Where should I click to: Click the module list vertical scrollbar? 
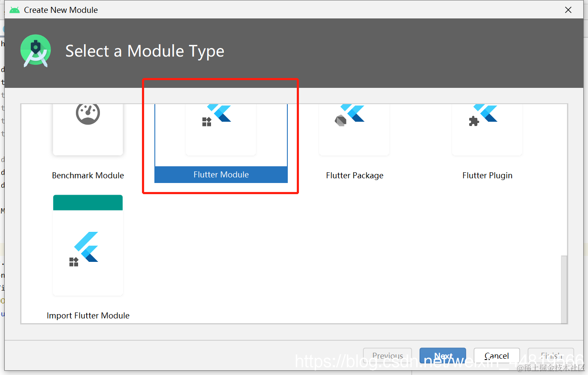[564, 289]
